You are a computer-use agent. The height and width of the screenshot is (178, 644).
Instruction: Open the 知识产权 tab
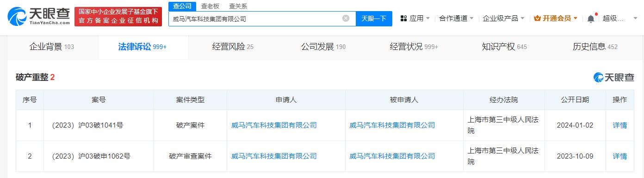click(504, 47)
